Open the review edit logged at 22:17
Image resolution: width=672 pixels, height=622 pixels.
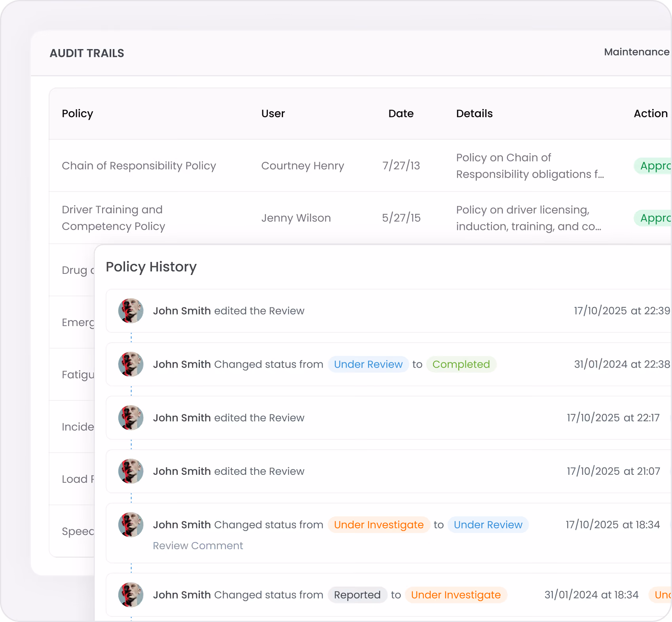tap(389, 417)
